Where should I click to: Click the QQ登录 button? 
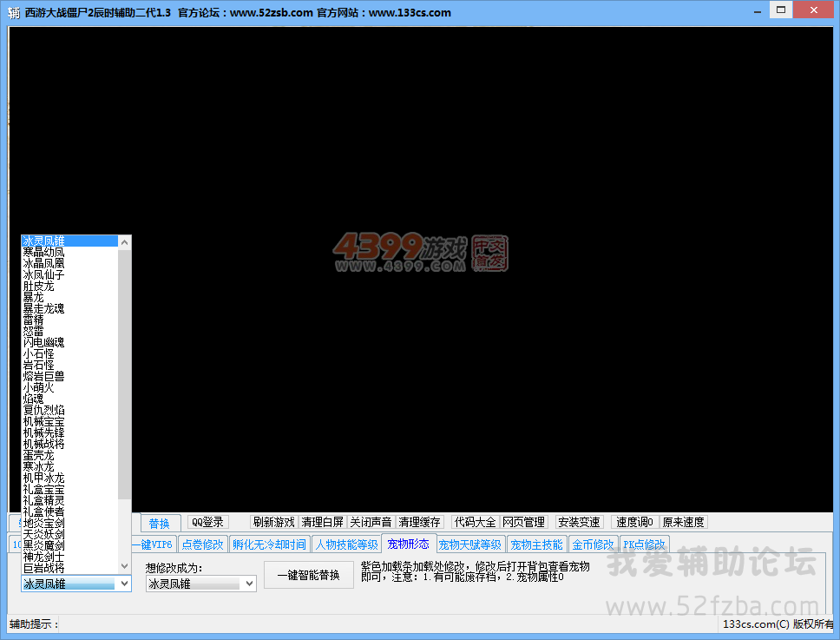tap(208, 522)
